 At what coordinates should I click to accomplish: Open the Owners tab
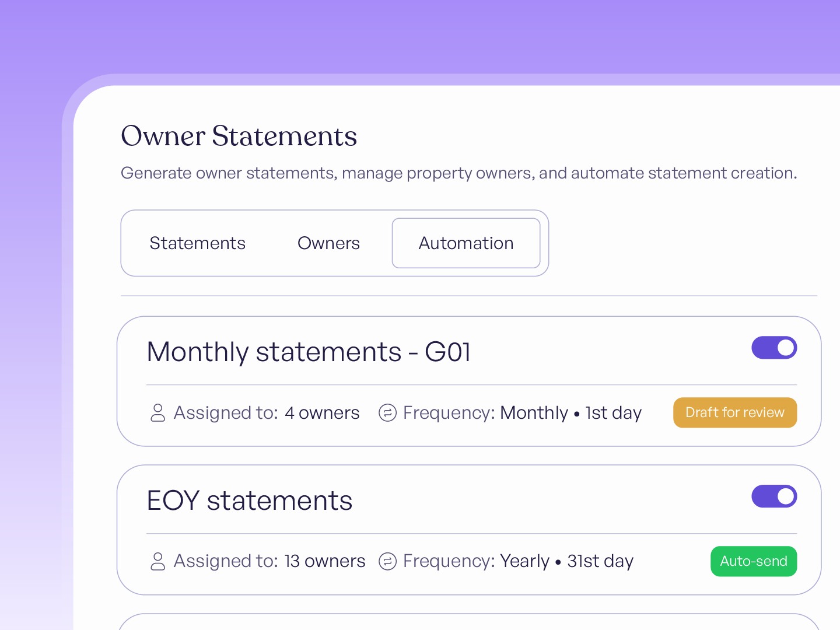pyautogui.click(x=328, y=243)
